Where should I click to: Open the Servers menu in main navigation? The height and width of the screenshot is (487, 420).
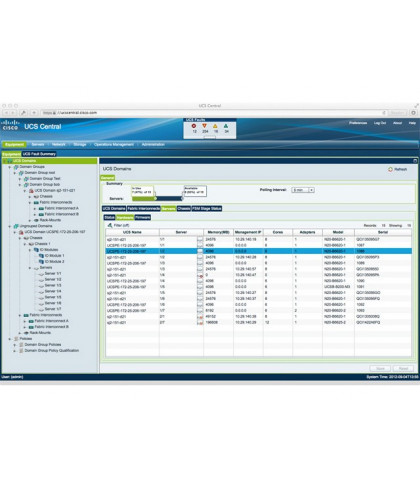(38, 144)
